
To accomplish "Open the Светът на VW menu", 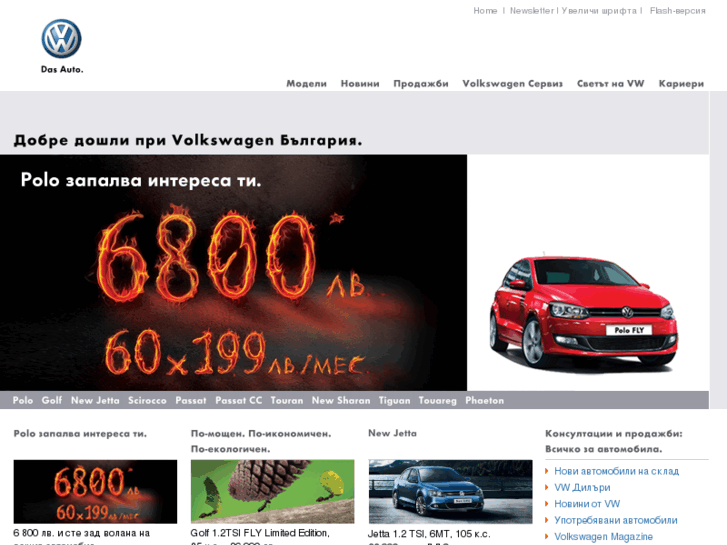I will point(611,83).
